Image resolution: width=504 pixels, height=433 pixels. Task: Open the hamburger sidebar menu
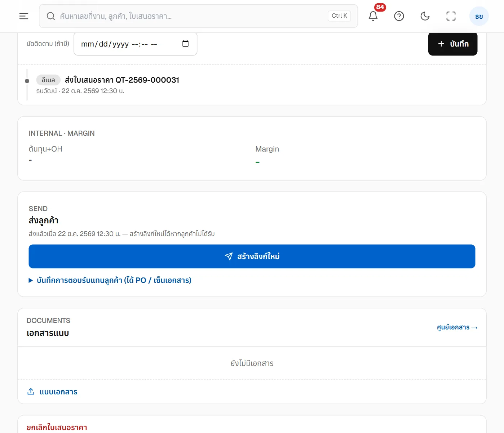[24, 16]
